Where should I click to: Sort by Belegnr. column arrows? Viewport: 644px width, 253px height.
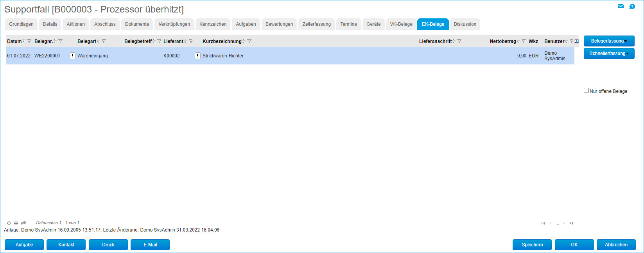[55, 41]
